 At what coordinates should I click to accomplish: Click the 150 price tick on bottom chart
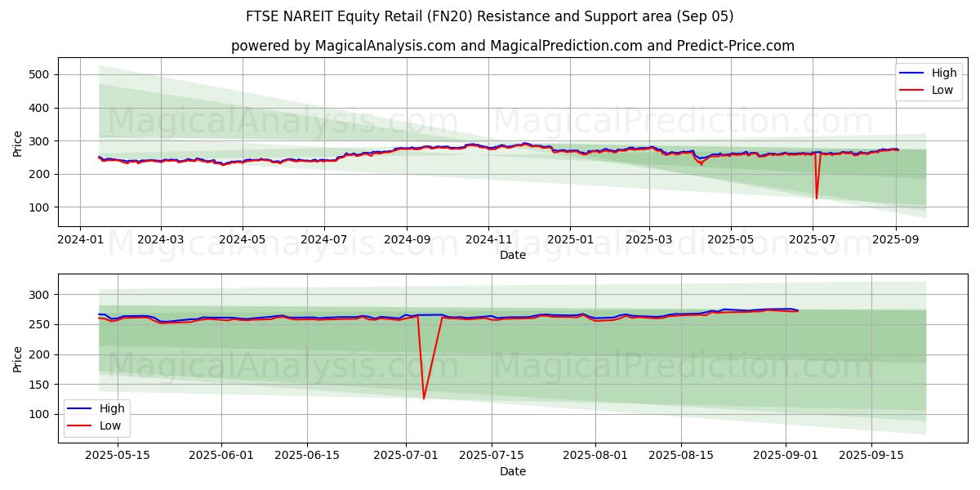point(40,385)
